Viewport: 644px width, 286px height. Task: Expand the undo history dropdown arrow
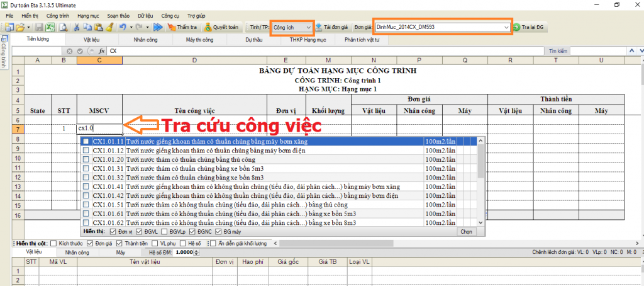pyautogui.click(x=131, y=27)
